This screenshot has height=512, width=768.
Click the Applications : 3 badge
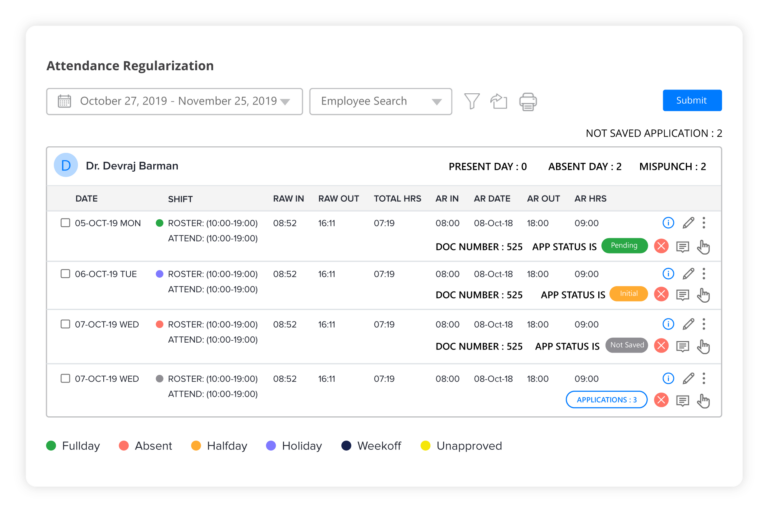(606, 400)
